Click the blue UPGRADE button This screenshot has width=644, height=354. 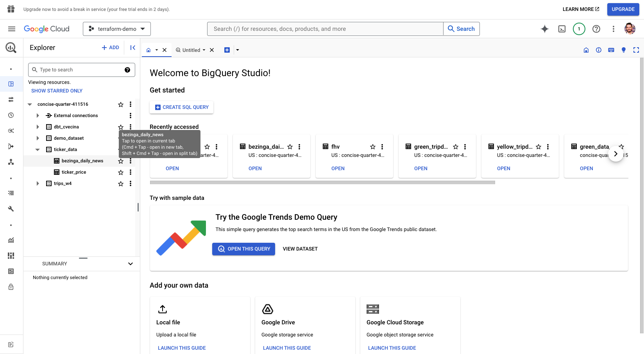pyautogui.click(x=623, y=9)
